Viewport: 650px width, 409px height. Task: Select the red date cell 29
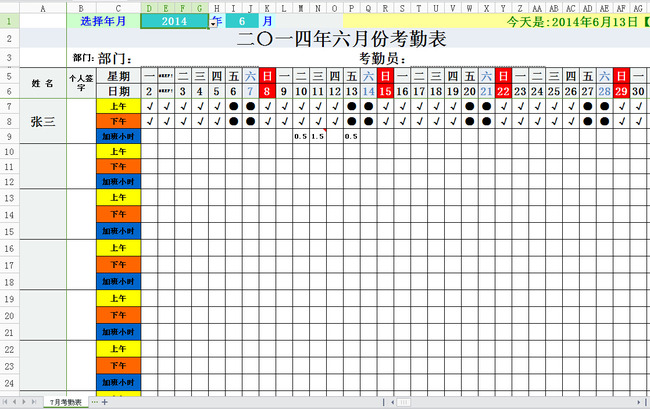[621, 91]
